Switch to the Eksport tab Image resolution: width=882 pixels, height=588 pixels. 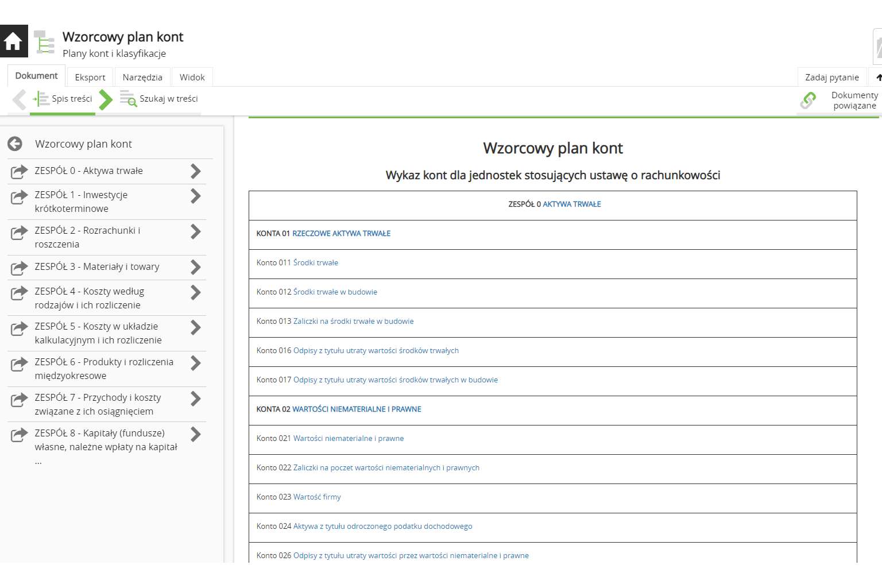(90, 78)
